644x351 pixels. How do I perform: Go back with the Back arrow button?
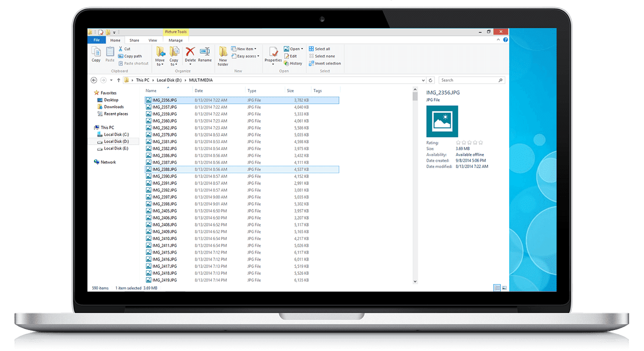point(94,80)
